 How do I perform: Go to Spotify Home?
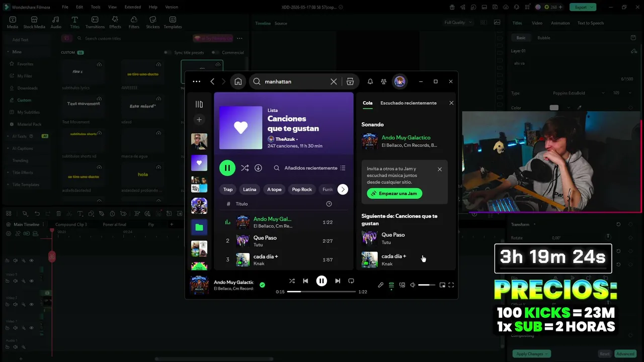pyautogui.click(x=238, y=81)
